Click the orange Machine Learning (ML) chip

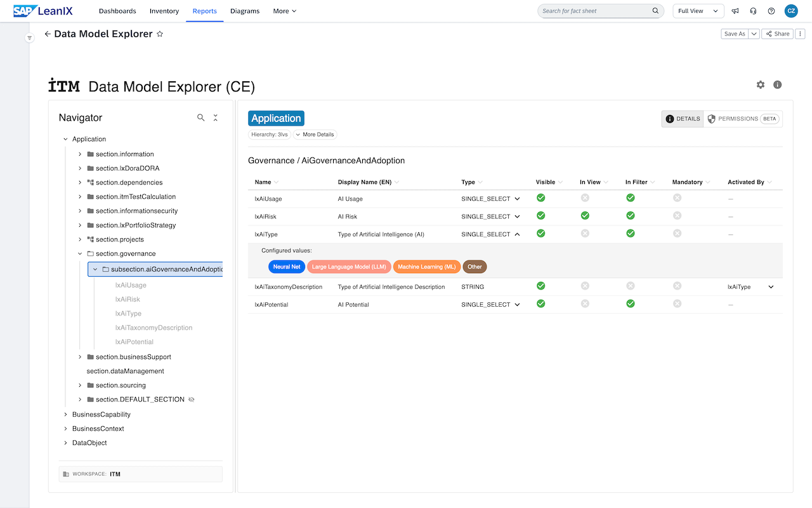pyautogui.click(x=427, y=267)
